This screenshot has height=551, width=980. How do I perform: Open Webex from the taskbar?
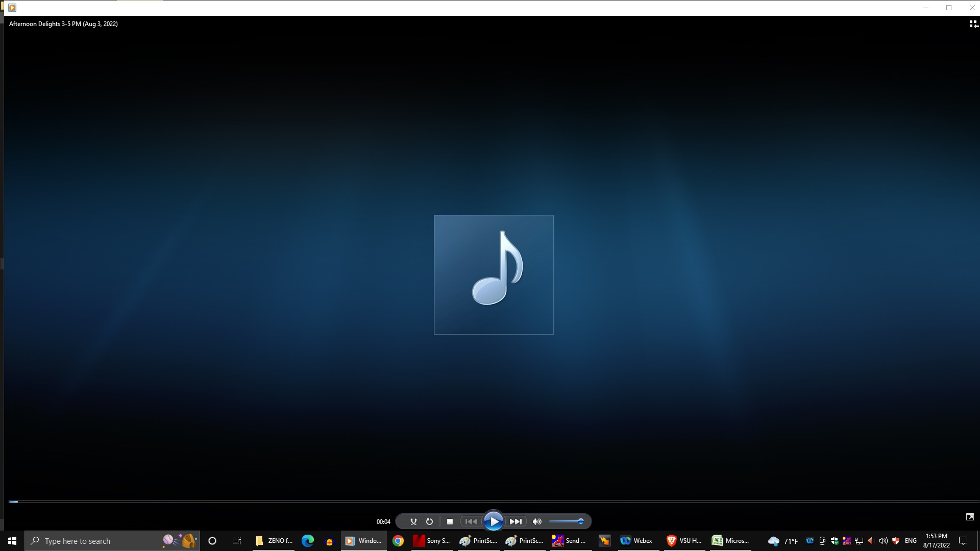pyautogui.click(x=636, y=541)
